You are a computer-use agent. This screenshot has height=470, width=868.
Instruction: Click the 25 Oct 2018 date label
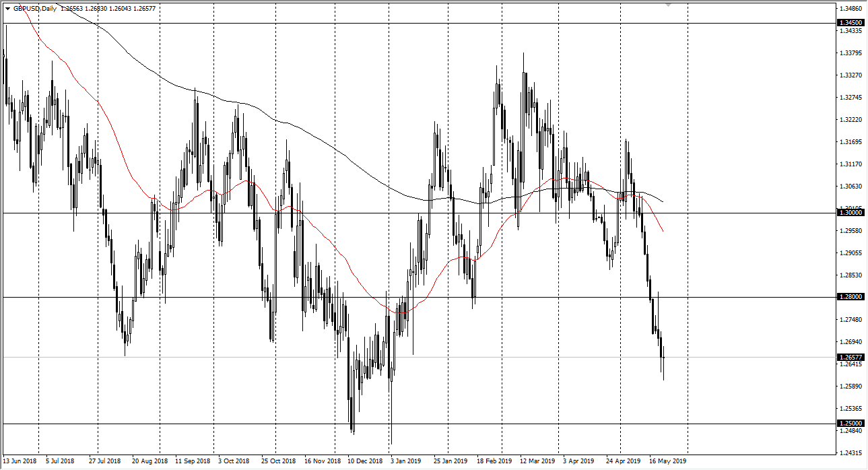(x=279, y=462)
